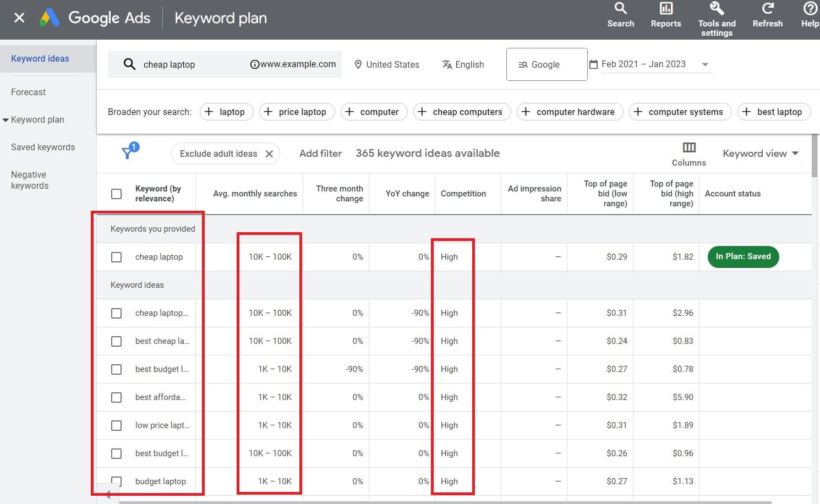The width and height of the screenshot is (820, 504).
Task: Add 'cheap computers' suggestion chip
Action: pos(462,112)
